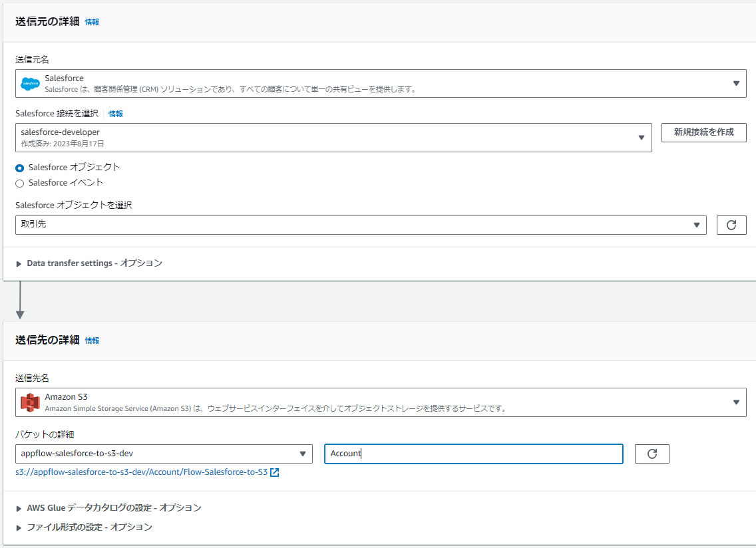
Task: Click the 送信元の詳細 heading text
Action: point(47,22)
